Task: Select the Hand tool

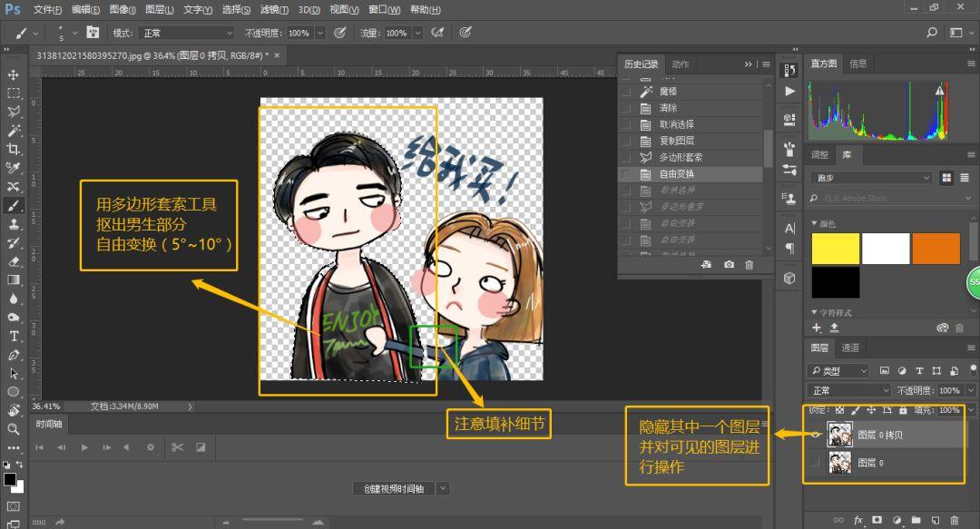Action: [13, 411]
